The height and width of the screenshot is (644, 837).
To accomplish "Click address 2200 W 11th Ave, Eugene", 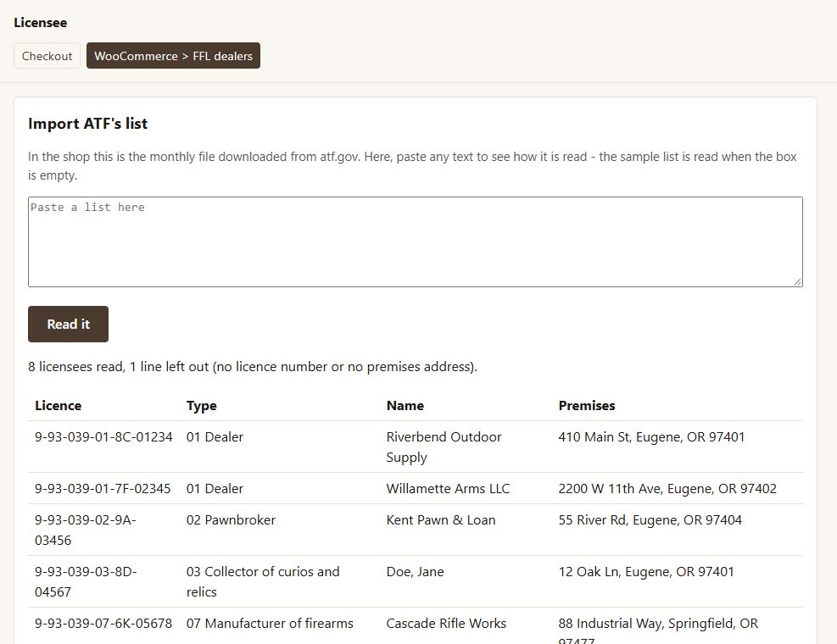I will [667, 489].
